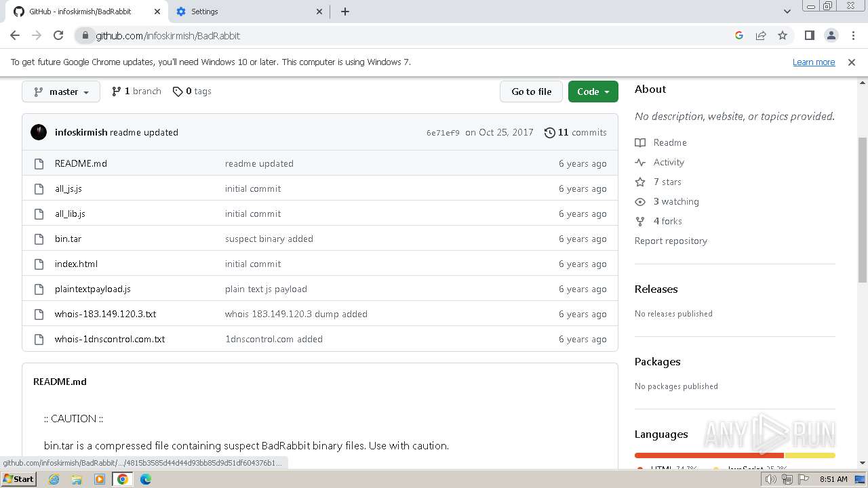The image size is (868, 488).
Task: Open Chrome three-dot menu
Action: click(852, 35)
